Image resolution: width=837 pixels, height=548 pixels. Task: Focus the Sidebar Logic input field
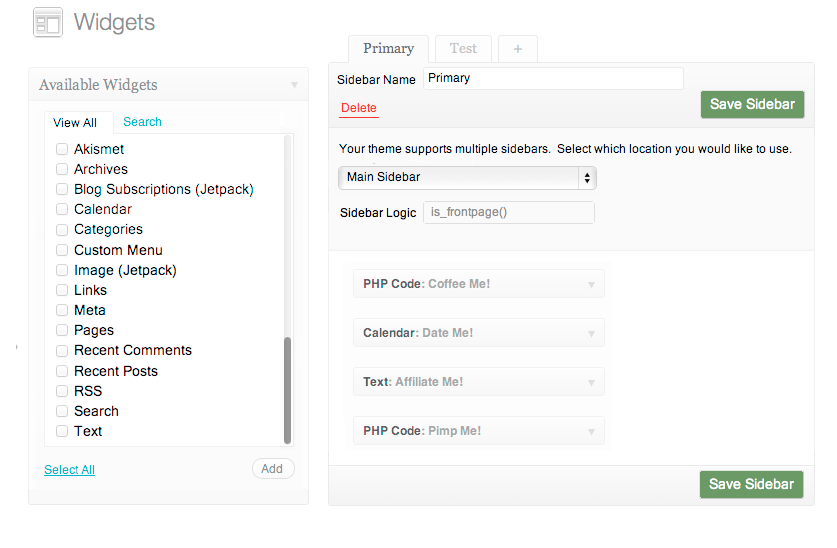click(508, 213)
